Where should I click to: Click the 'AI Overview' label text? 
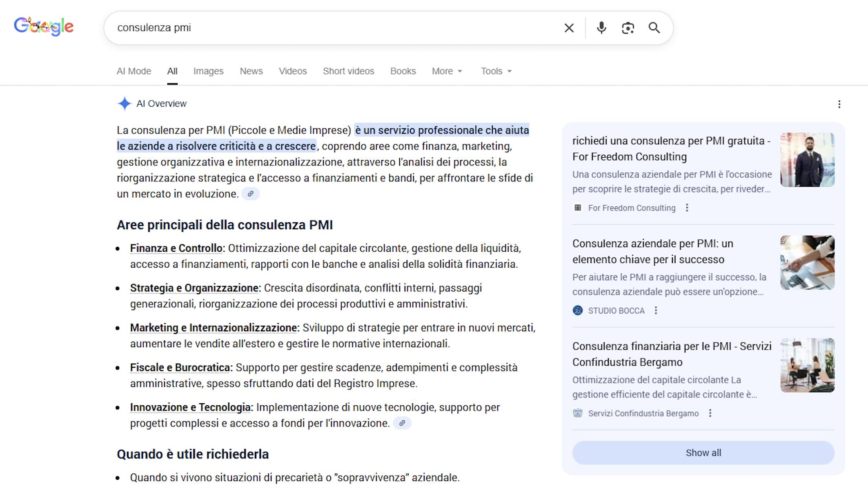click(161, 104)
